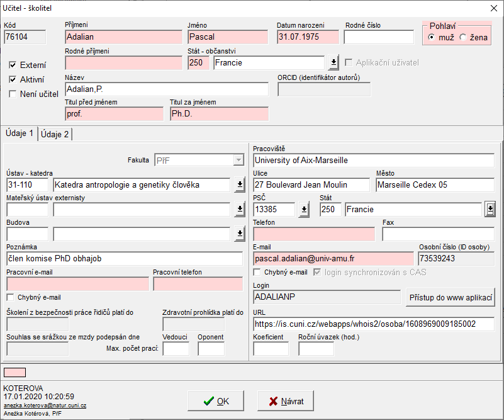Toggle the Aktivní checkbox

pos(13,79)
